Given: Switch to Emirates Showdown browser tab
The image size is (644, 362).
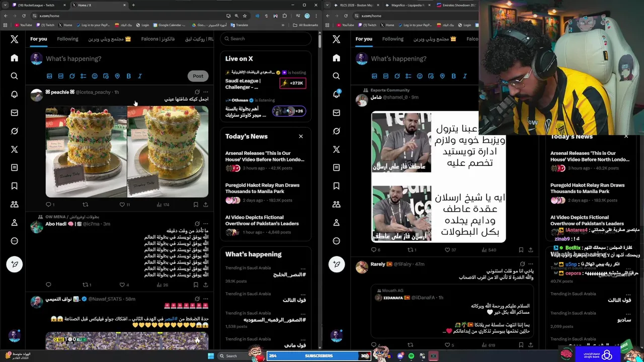Looking at the screenshot, I should (x=455, y=5).
